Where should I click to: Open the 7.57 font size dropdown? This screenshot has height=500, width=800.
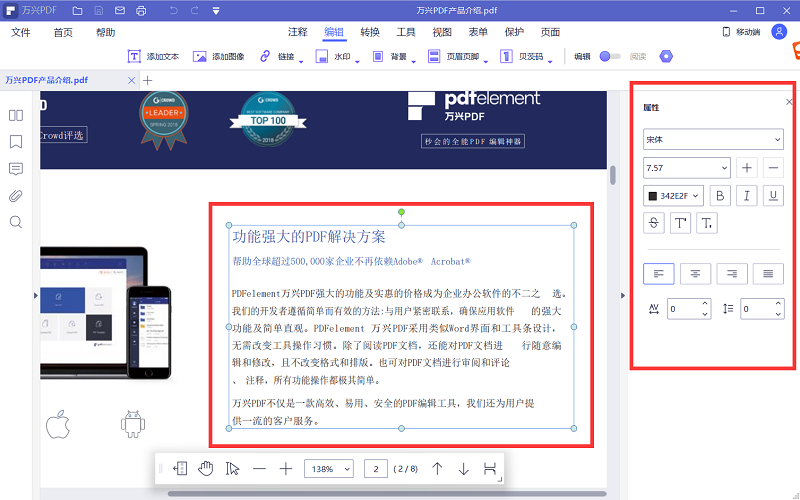tap(686, 167)
